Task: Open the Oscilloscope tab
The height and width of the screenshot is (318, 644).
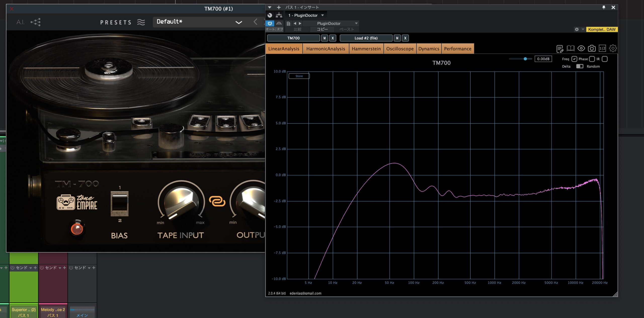Action: [x=400, y=49]
